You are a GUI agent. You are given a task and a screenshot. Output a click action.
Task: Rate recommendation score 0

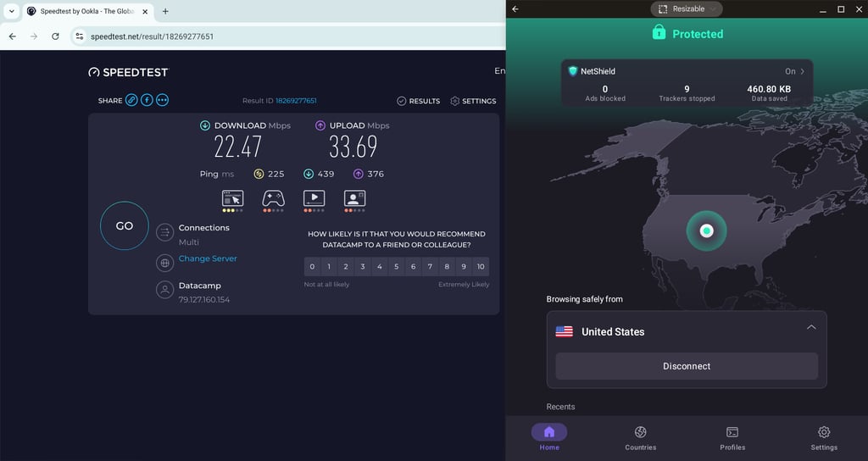[x=312, y=267]
